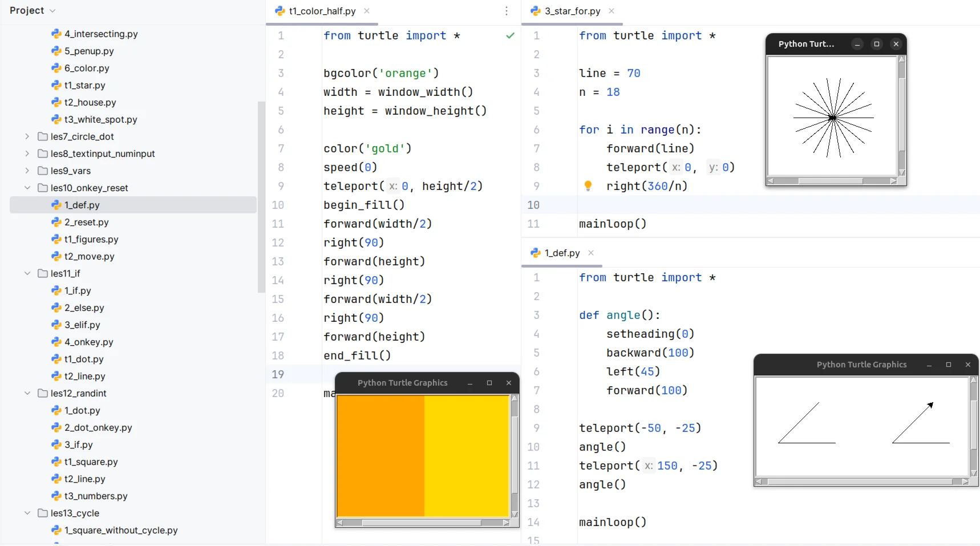Collapse the les10_onkey_reset folder
Image resolution: width=980 pixels, height=546 pixels.
[27, 188]
